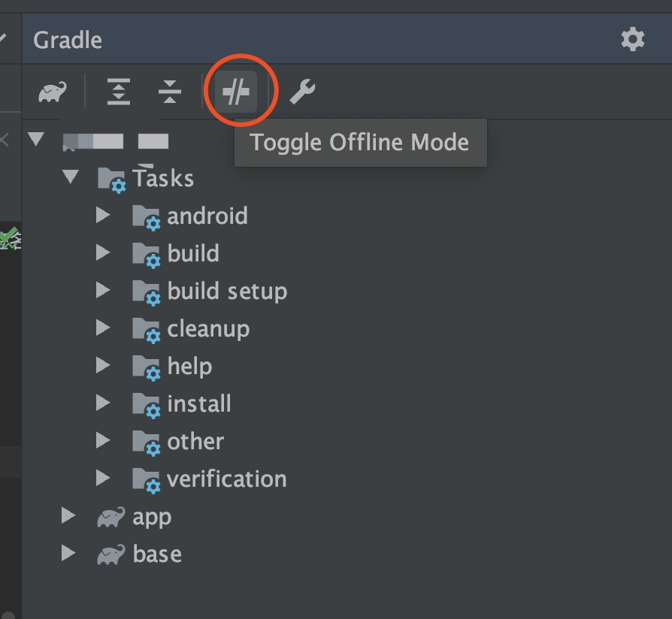Click the other folder icon
The height and width of the screenshot is (619, 672).
pos(146,443)
